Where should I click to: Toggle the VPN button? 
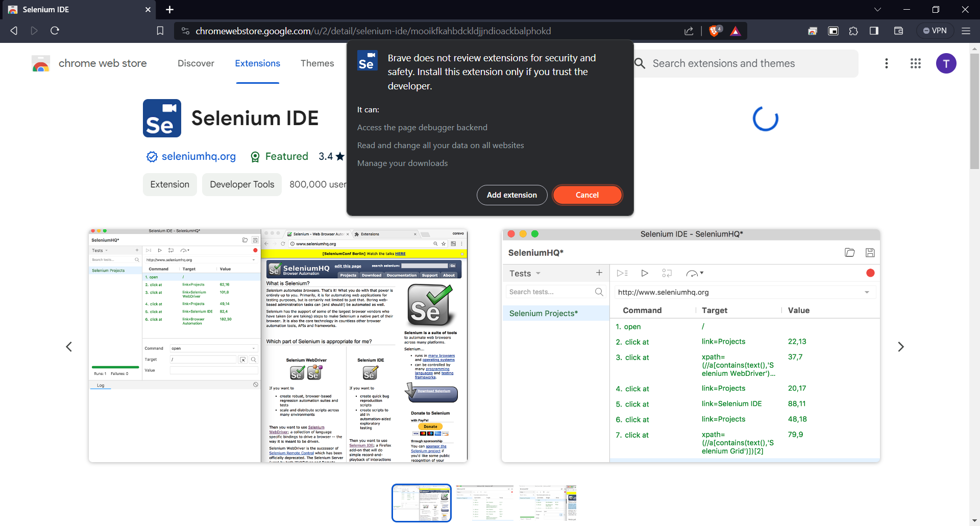(935, 31)
